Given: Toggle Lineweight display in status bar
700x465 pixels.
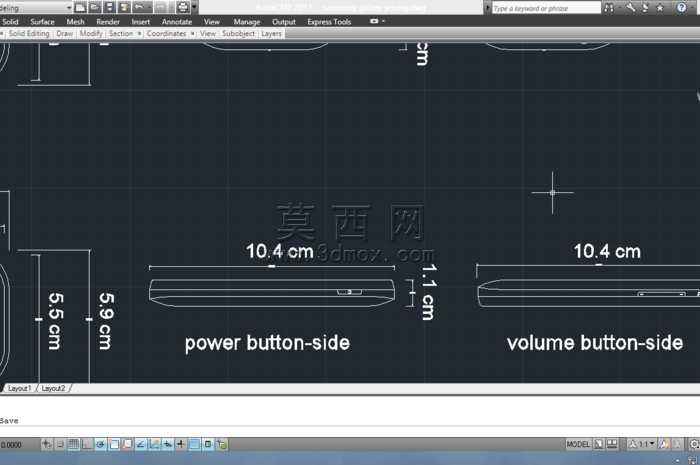Looking at the screenshot, I should coord(181,444).
